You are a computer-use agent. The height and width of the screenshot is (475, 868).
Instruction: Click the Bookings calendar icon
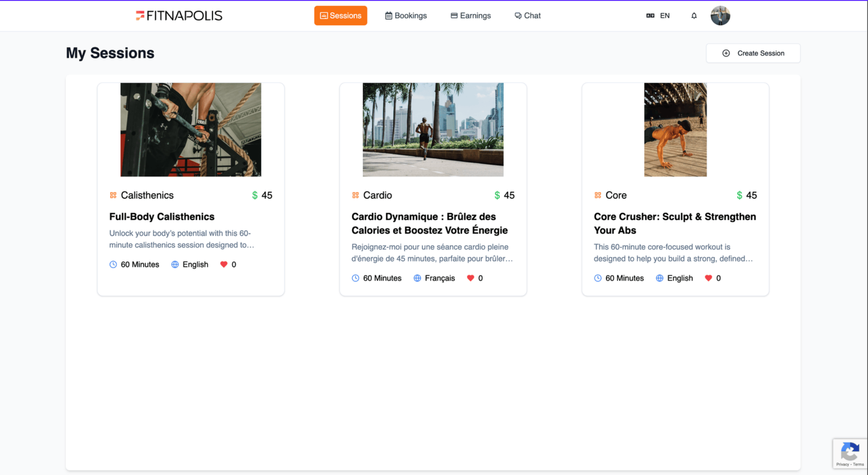[x=388, y=16]
